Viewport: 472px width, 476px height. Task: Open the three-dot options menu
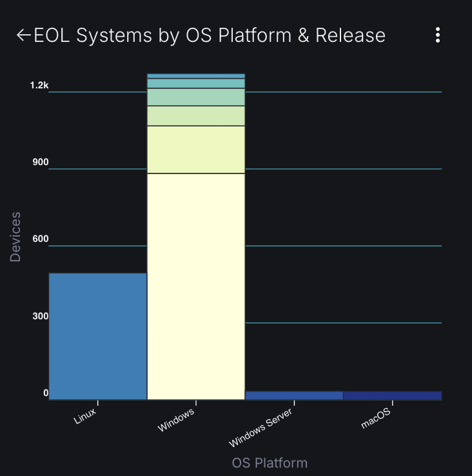point(438,35)
